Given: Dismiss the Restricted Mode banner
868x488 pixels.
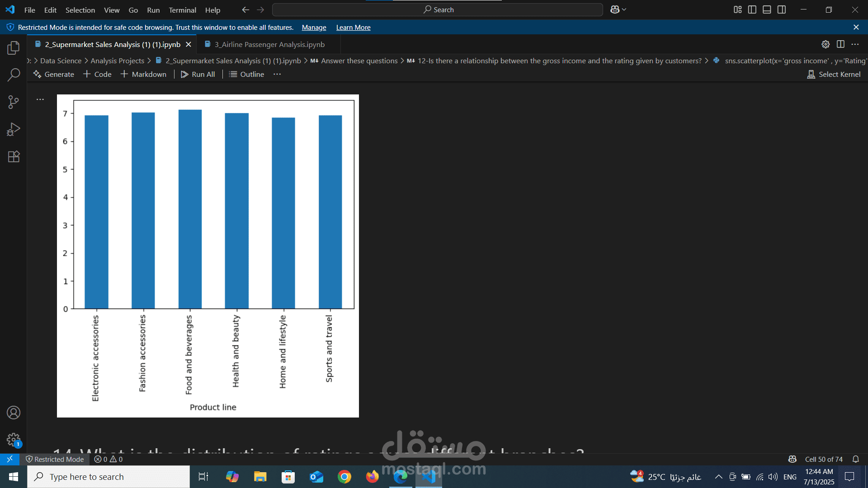Looking at the screenshot, I should click(x=856, y=28).
